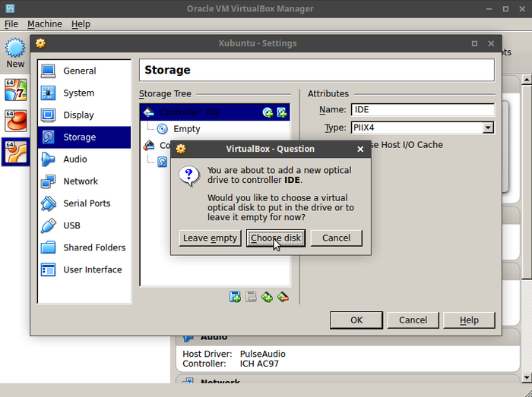Screen dimensions: 532x397
Task: Click Choose disk button
Action: [x=276, y=238]
